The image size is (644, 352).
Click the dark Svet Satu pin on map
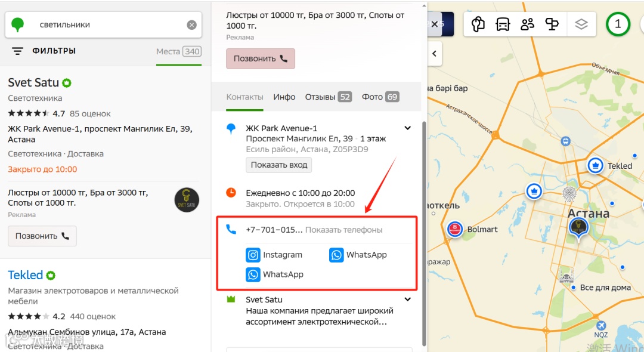click(x=578, y=228)
